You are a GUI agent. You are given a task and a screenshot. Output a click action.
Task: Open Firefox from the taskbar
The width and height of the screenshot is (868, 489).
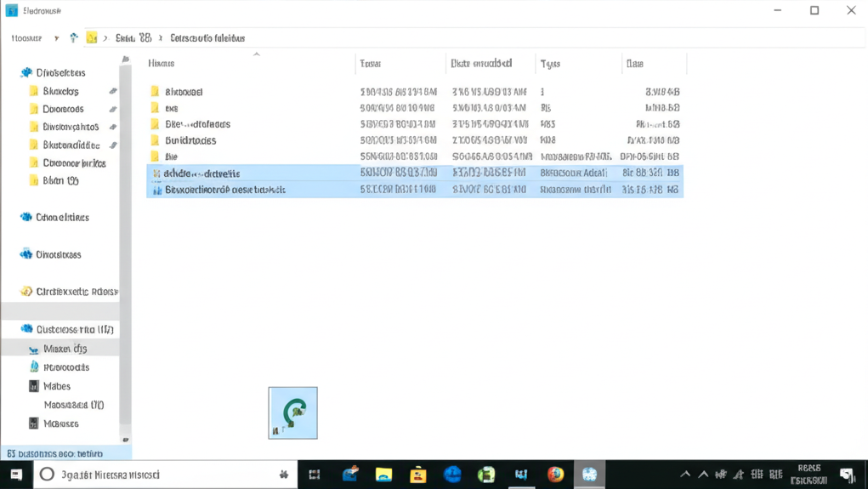[555, 475]
